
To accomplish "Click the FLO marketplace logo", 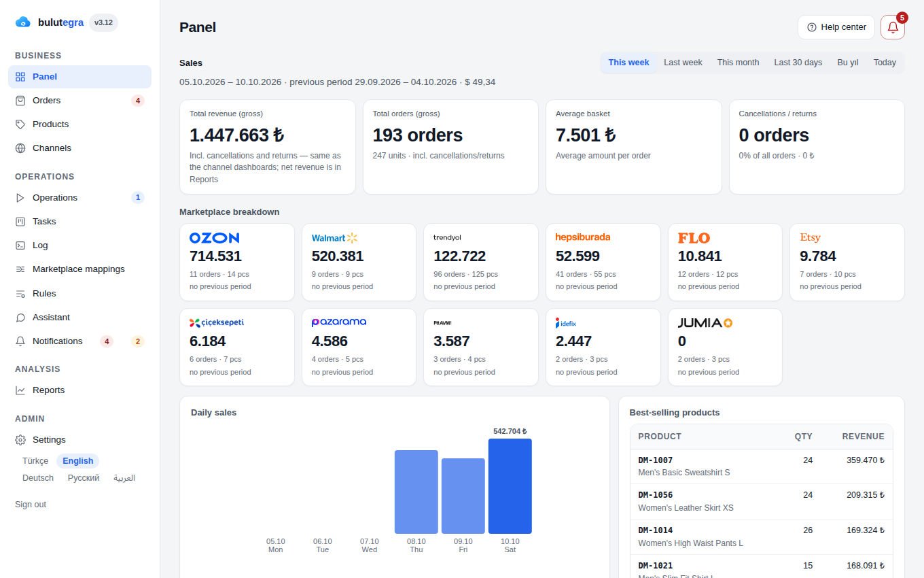I will point(694,238).
